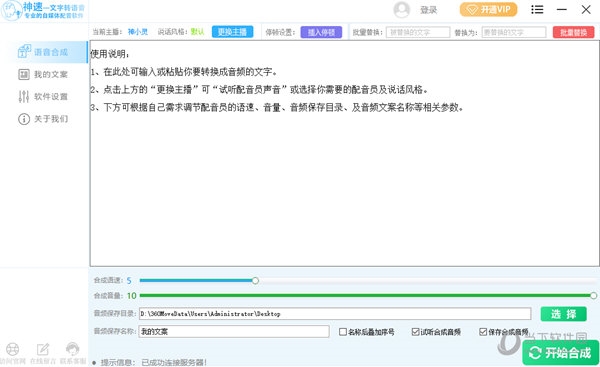Viewport: 600px width, 367px height.
Task: Click the 开通VIP button
Action: (488, 10)
